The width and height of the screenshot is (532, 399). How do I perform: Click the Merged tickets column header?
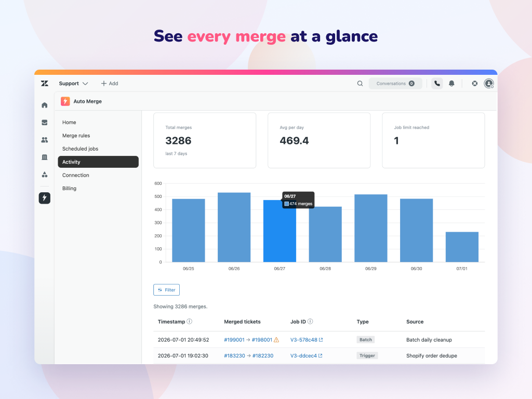click(x=242, y=322)
